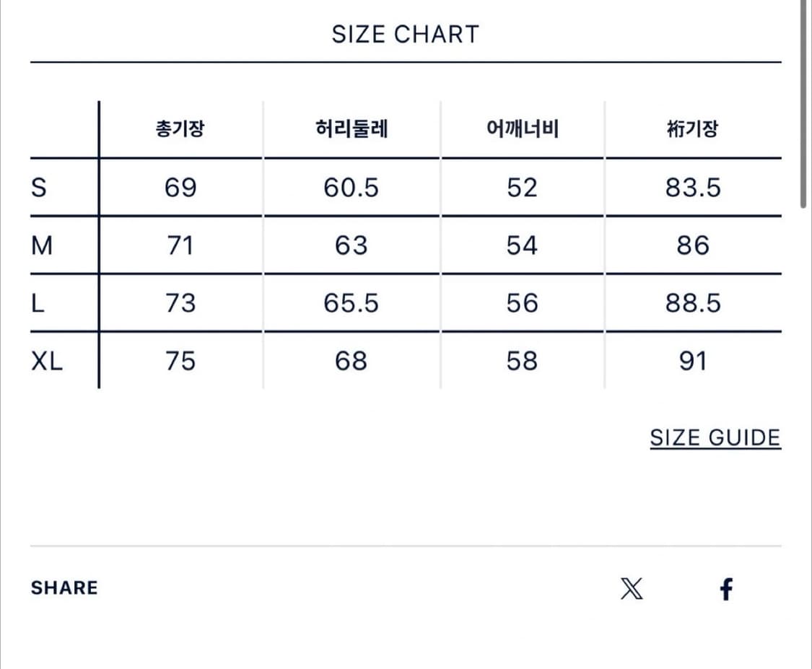The width and height of the screenshot is (812, 669).
Task: Share the size chart on Facebook
Action: (x=726, y=589)
